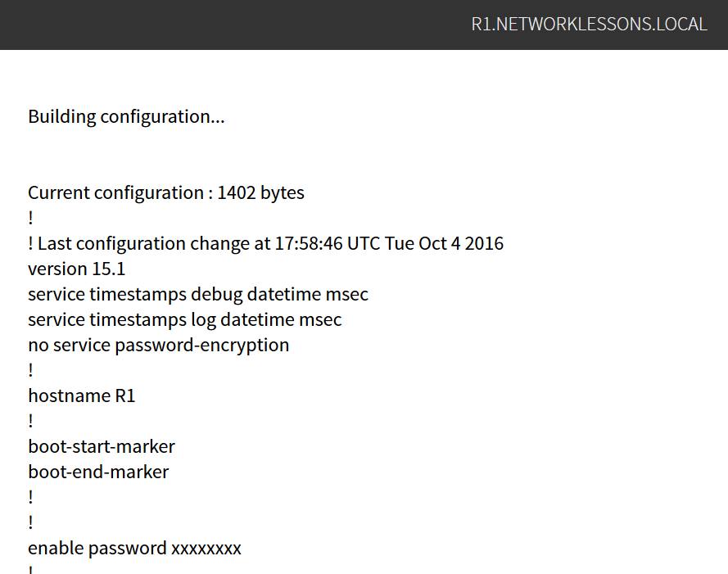Click the word datetime in debug line
Viewport: 728px width, 574px height.
[283, 295]
